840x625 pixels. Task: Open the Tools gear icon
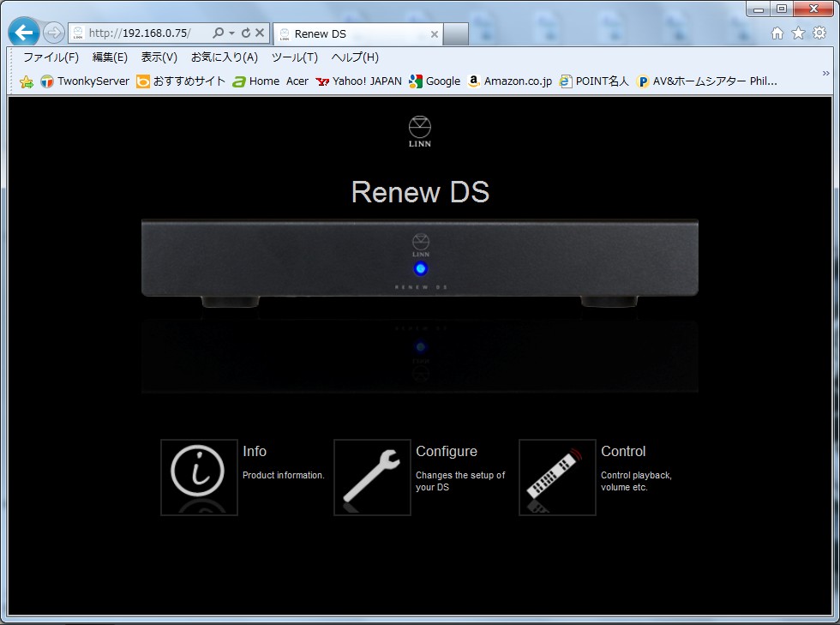tap(819, 33)
